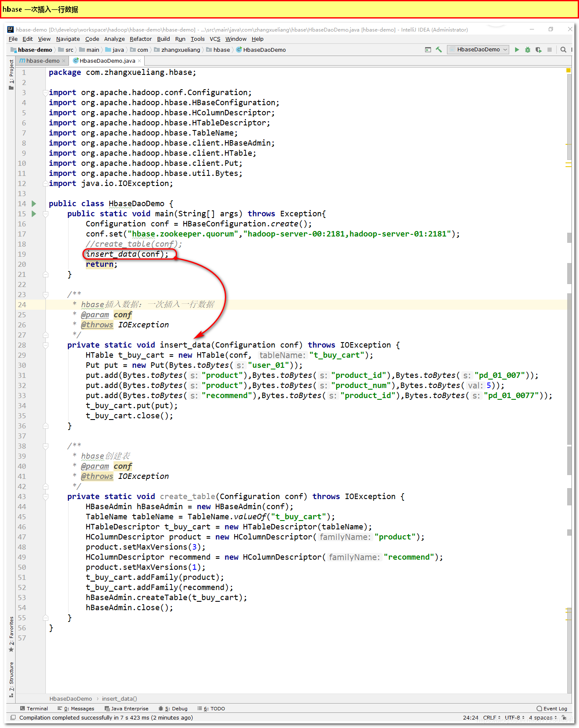Image resolution: width=579 pixels, height=728 pixels.
Task: Open the Terminal tool window
Action: click(x=34, y=709)
